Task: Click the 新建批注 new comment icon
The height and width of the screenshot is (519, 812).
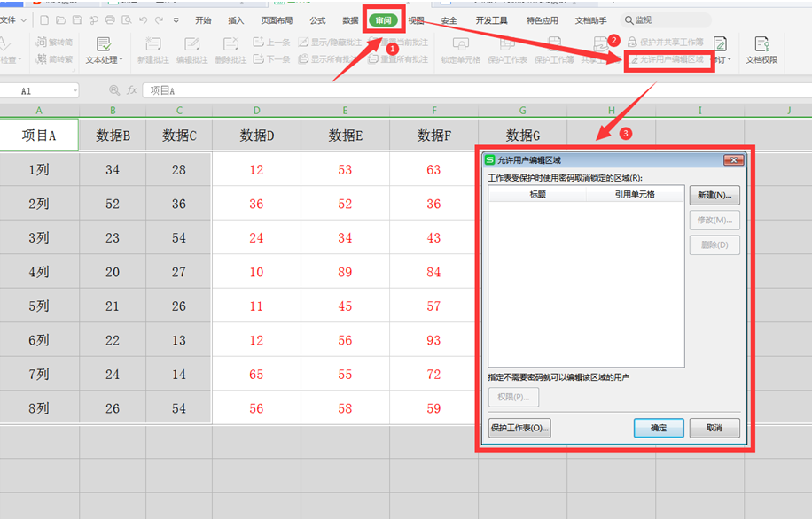Action: point(153,44)
